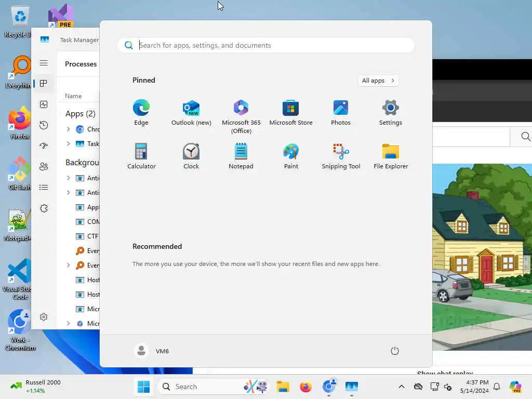532x399 pixels.
Task: Open the Snipping Tool
Action: coord(341,156)
